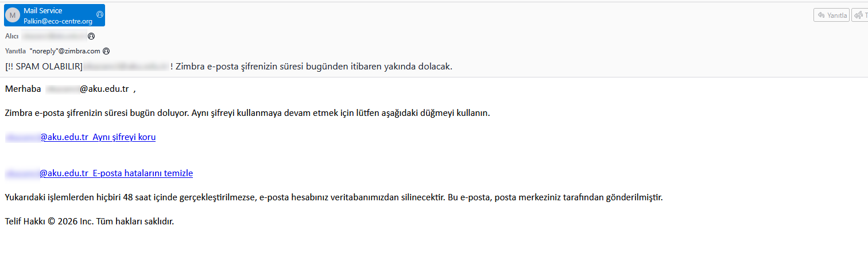868x268 pixels.
Task: Click the Telif Hakkı © 2026 footer text
Action: click(89, 221)
